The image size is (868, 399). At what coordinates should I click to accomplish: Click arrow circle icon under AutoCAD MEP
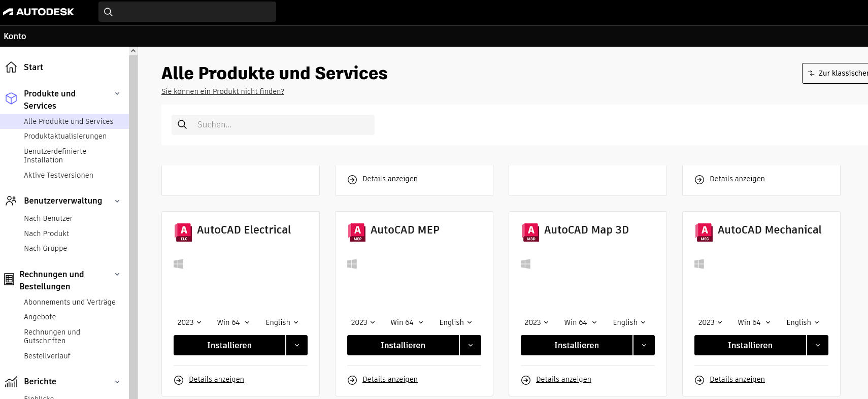click(x=352, y=380)
